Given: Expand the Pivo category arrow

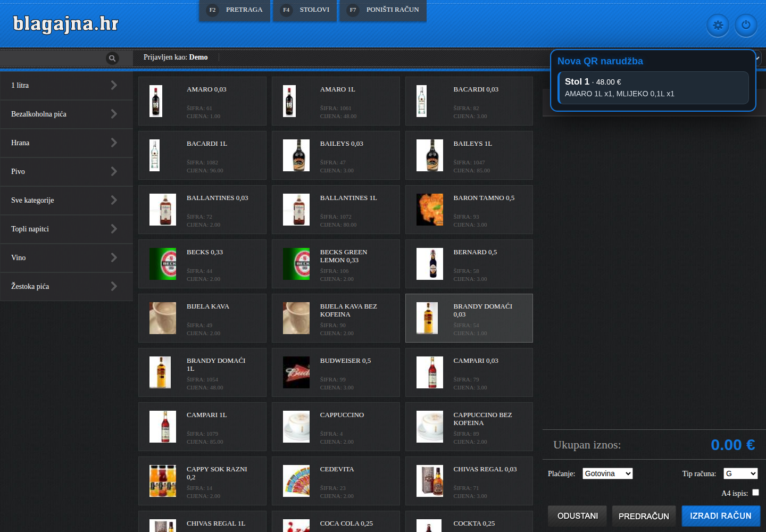Looking at the screenshot, I should (x=114, y=171).
